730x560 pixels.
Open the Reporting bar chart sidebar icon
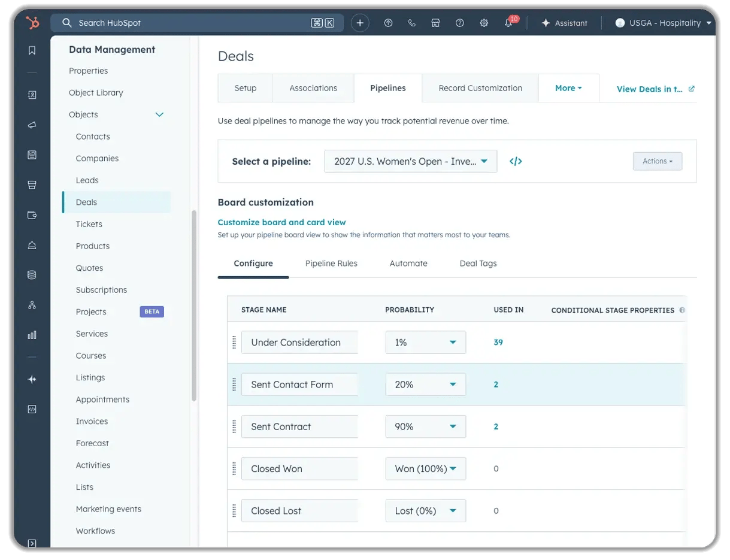(32, 334)
